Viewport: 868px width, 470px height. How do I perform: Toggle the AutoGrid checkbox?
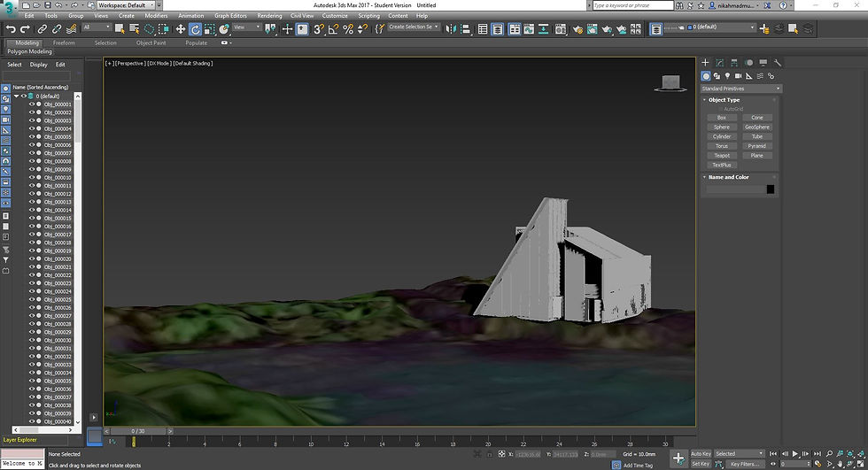720,109
